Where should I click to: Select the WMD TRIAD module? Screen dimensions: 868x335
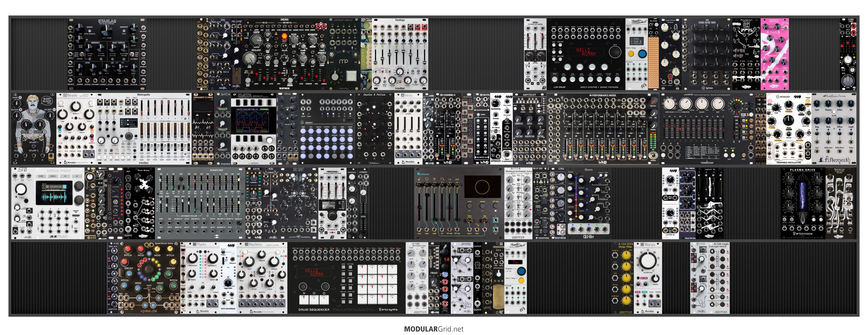coord(434,278)
